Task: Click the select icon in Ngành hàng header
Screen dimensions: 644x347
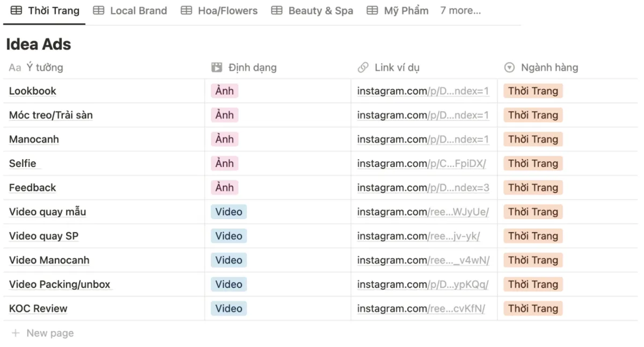Action: [x=510, y=67]
